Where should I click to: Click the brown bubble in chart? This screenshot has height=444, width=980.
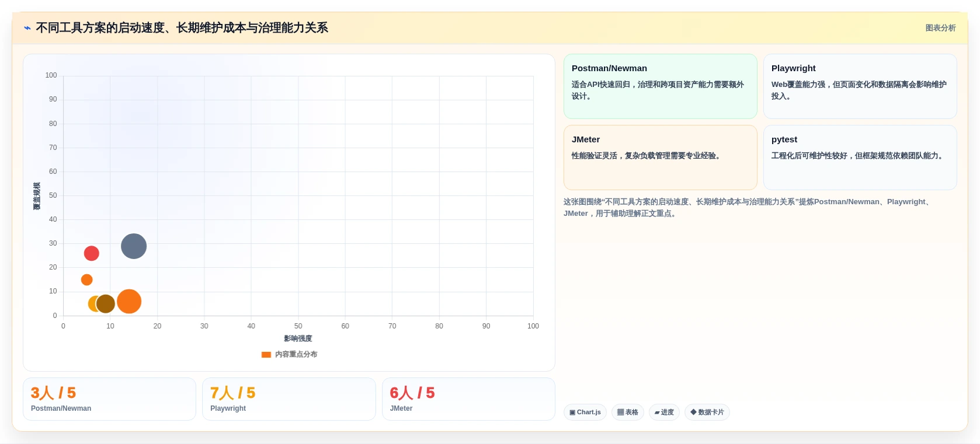tap(106, 303)
